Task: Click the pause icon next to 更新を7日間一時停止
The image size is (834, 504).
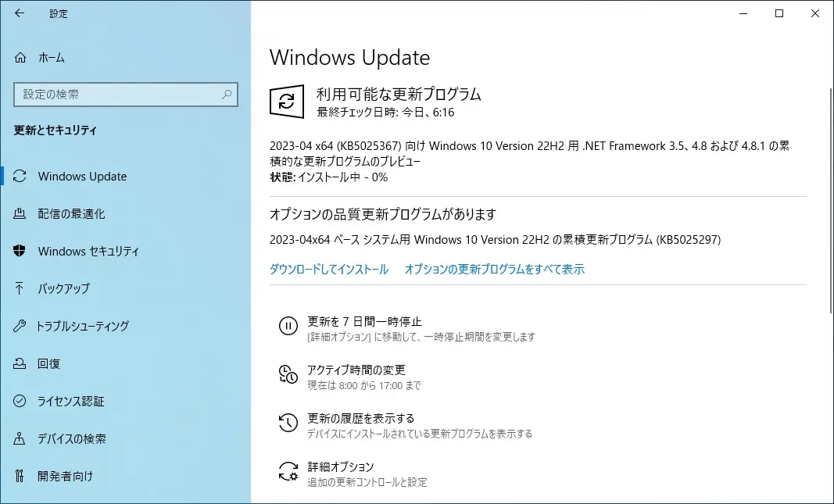Action: click(x=288, y=326)
